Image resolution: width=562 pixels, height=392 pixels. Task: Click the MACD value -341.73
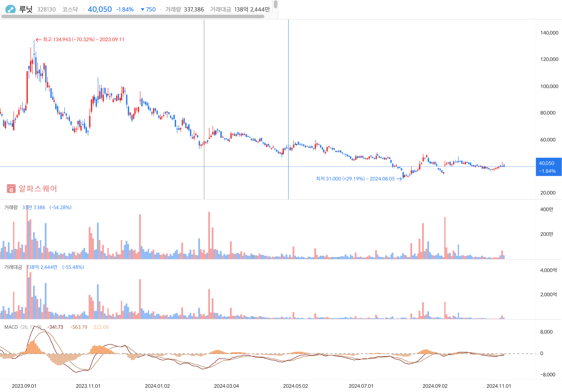tap(55, 327)
